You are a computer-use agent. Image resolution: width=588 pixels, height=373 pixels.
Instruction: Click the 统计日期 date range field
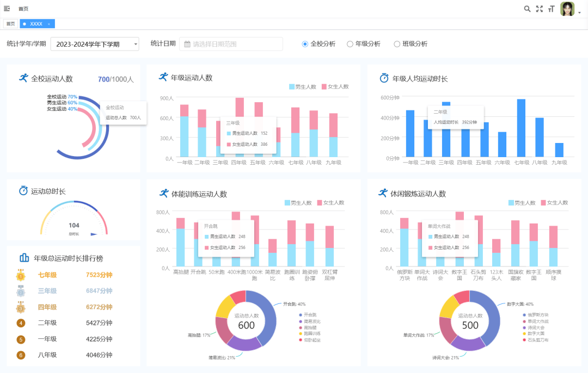click(x=231, y=44)
